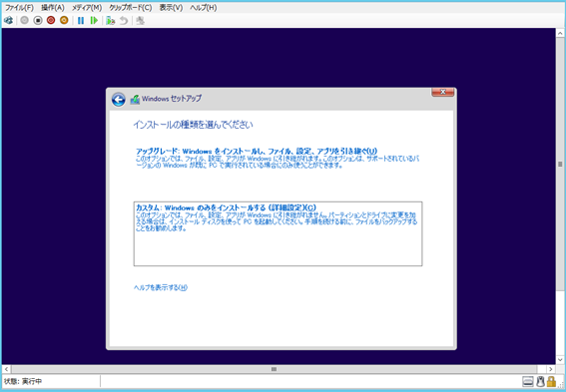Pause the virtual machine
The height and width of the screenshot is (392, 566).
(x=81, y=21)
